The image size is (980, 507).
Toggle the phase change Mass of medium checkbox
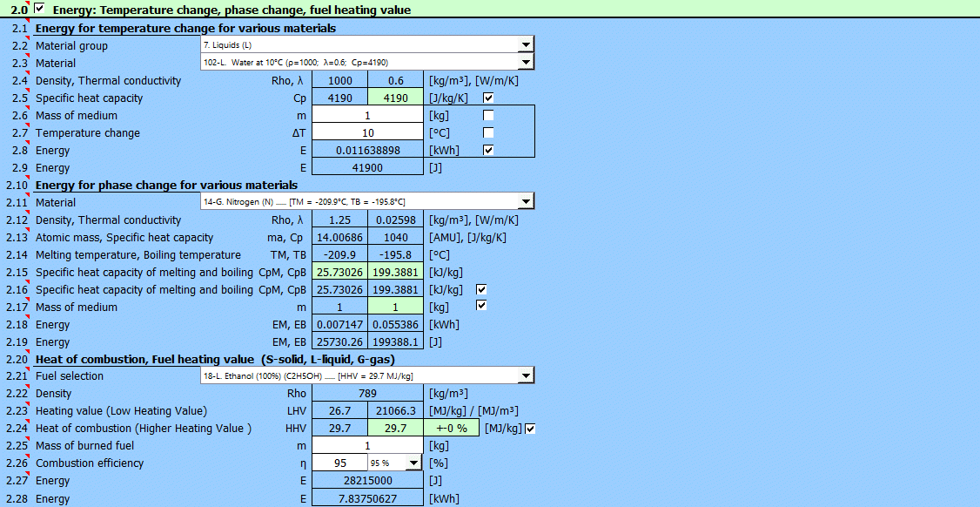481,307
